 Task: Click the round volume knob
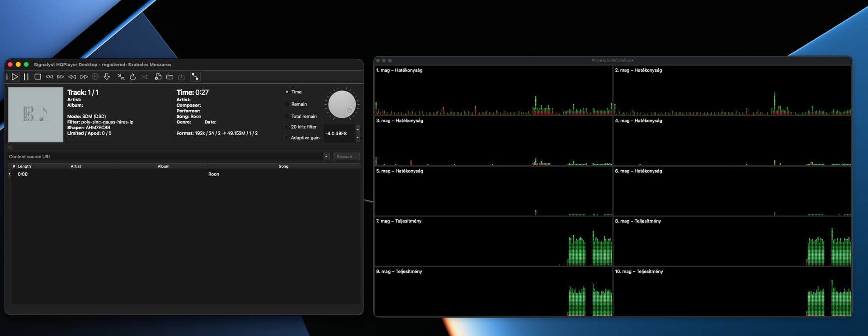click(x=342, y=104)
